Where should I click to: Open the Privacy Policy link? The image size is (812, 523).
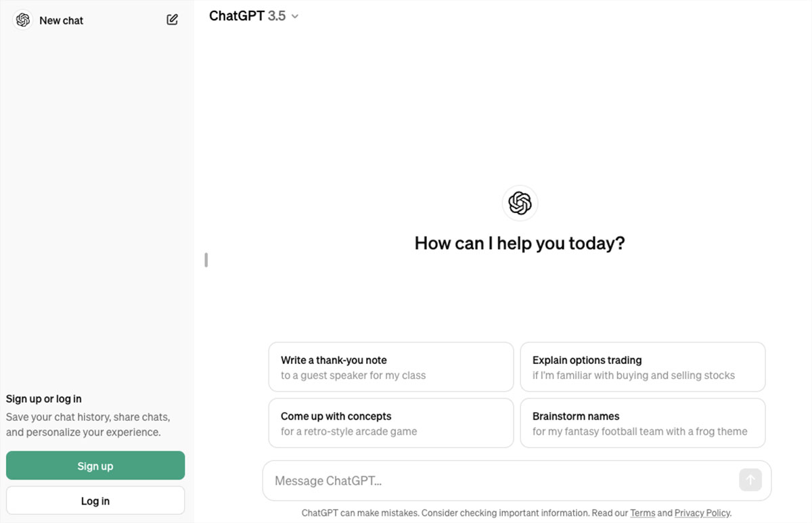[x=702, y=513]
